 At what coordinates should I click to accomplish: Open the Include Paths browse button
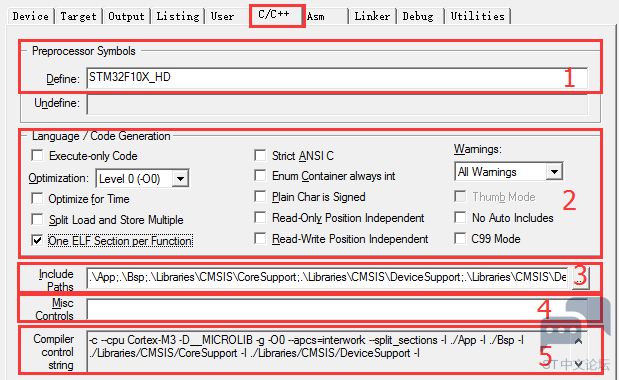click(x=580, y=278)
